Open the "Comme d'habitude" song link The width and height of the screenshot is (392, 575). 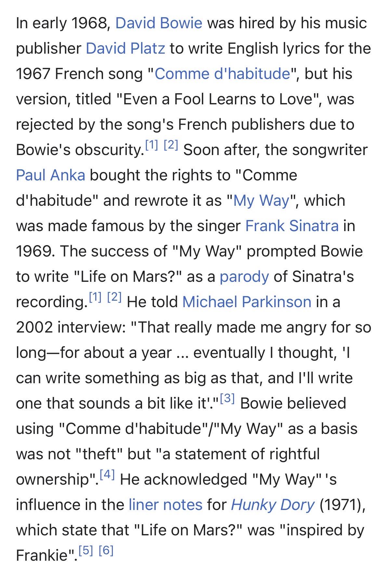pyautogui.click(x=222, y=74)
